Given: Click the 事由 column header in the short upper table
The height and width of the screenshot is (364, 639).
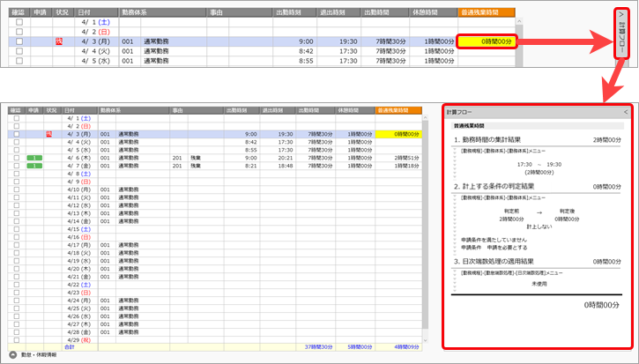Looking at the screenshot, I should (x=240, y=12).
